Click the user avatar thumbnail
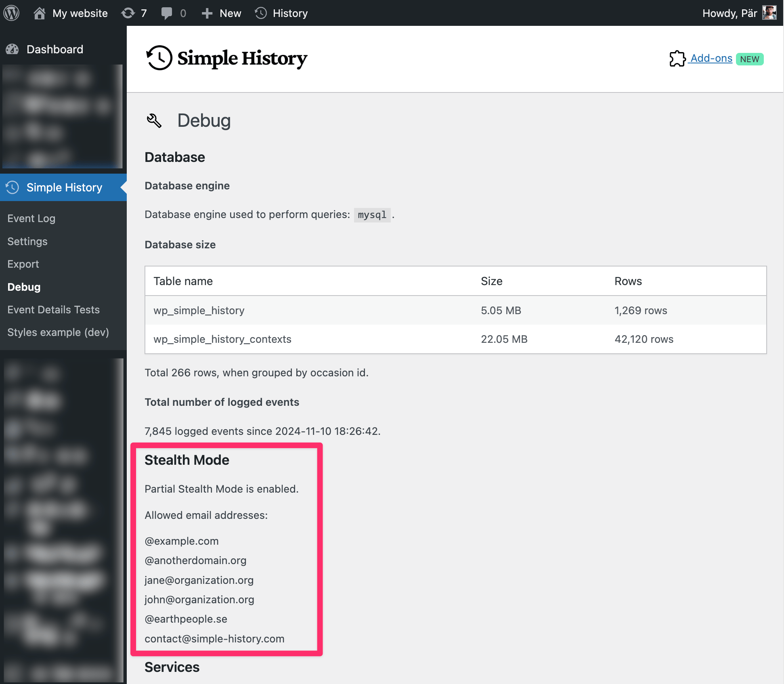Screen dimensions: 784x684 [769, 13]
